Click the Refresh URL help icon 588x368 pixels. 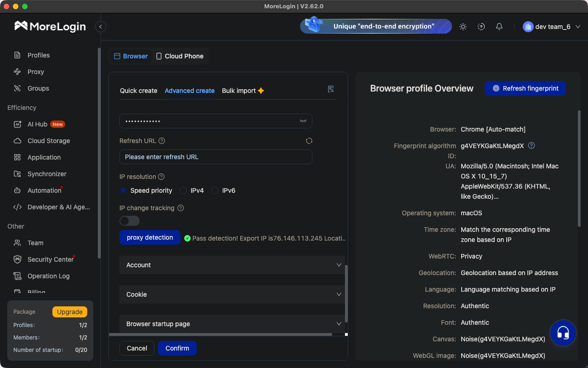[x=162, y=141]
